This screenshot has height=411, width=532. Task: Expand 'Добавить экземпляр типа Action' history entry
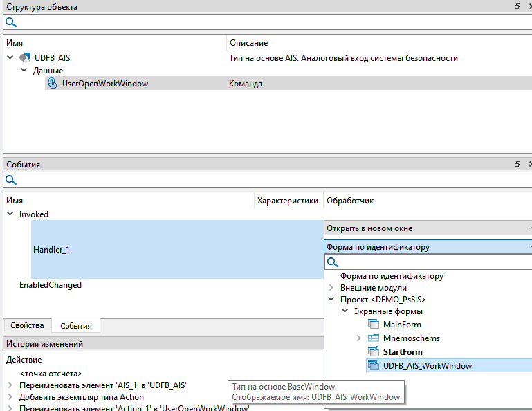tap(10, 397)
